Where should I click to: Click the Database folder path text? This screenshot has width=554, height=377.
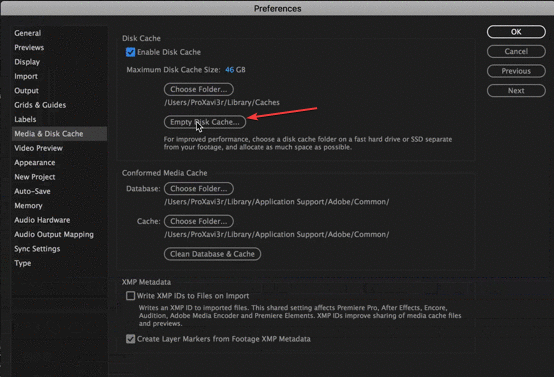[x=277, y=202]
